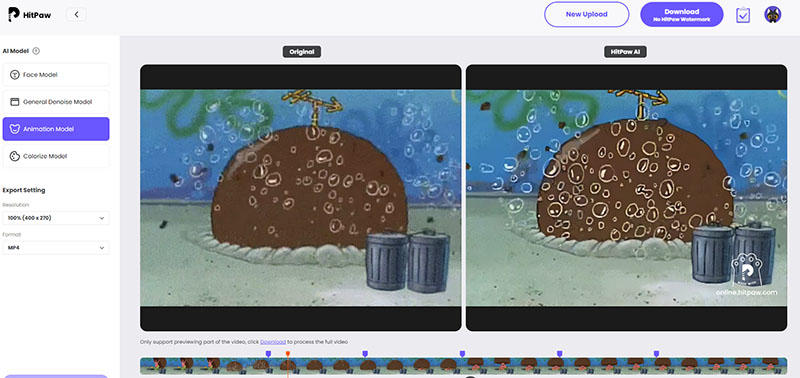Click the fourth purple timeline marker
The width and height of the screenshot is (800, 378).
(560, 354)
